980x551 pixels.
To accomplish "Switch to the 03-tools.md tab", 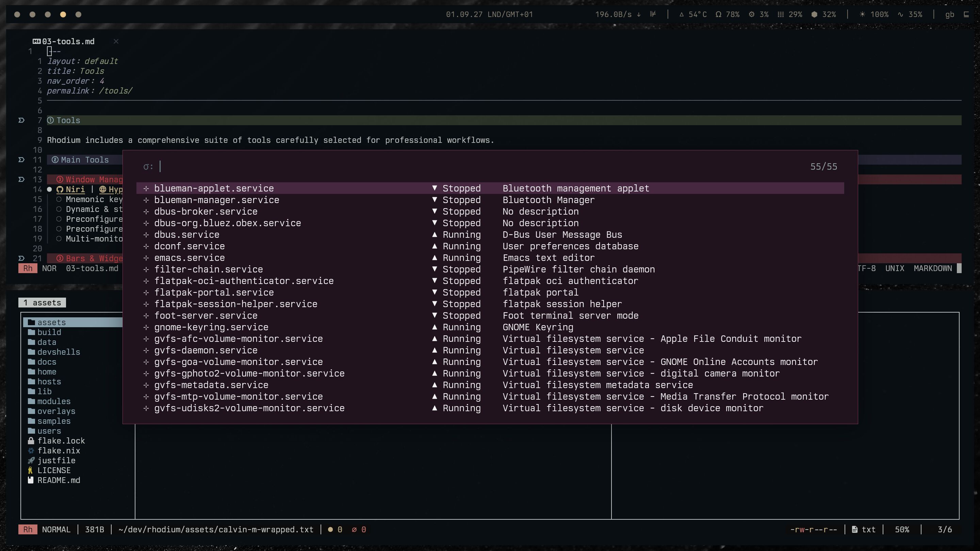I will click(x=68, y=41).
